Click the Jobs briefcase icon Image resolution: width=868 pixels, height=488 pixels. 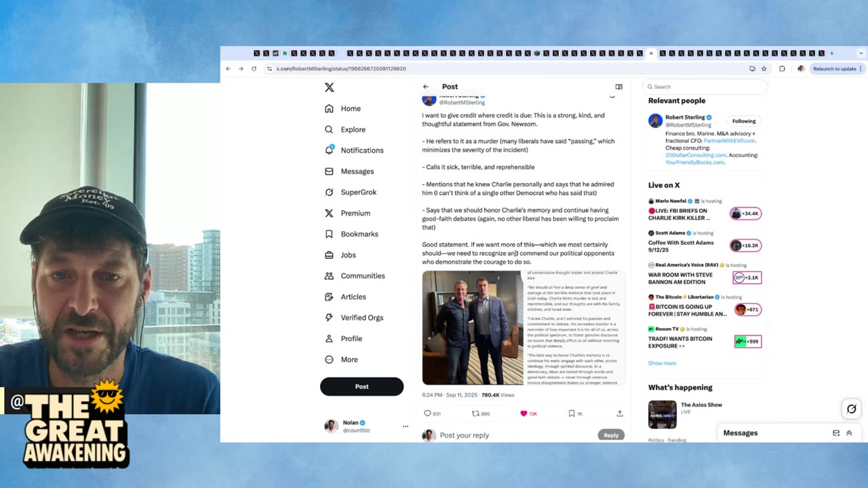[329, 255]
